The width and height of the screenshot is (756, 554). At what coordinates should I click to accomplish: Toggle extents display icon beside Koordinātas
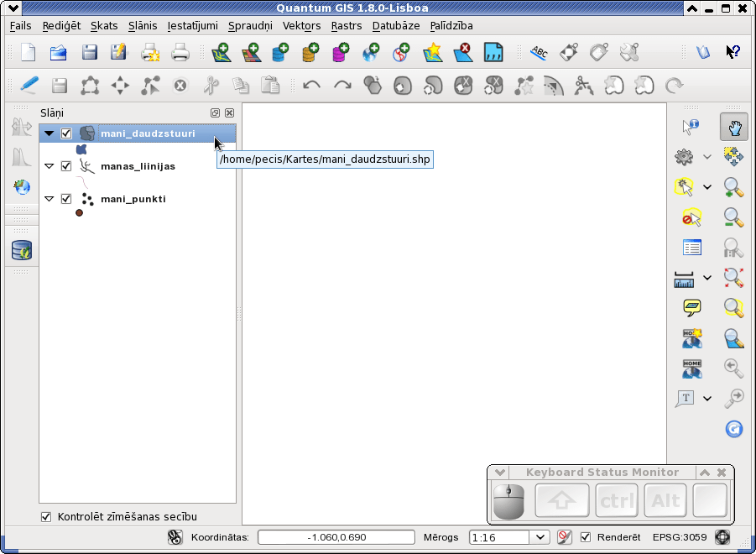(175, 537)
